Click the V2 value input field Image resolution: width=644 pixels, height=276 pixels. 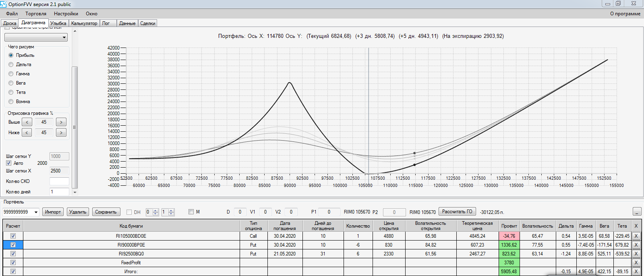tap(291, 212)
